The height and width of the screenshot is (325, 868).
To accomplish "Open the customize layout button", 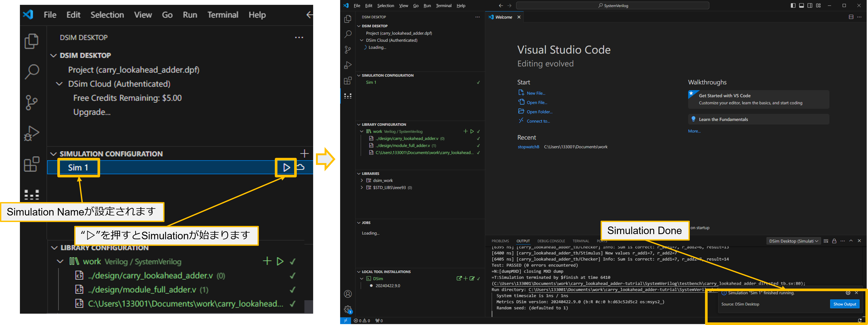I will [x=818, y=5].
